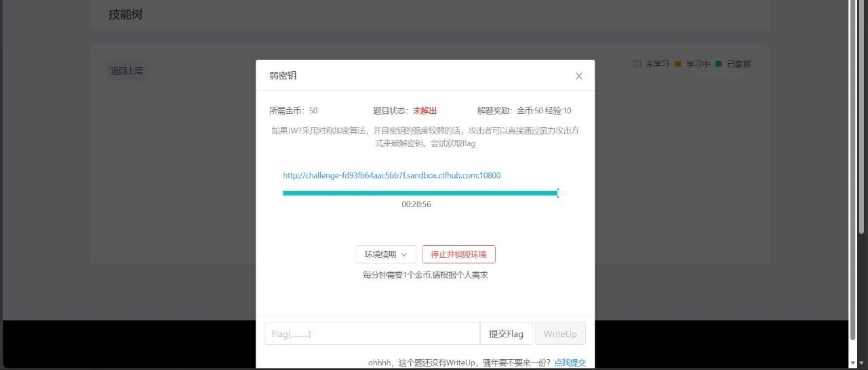The width and height of the screenshot is (868, 370).
Task: Click the 已掌握 legend swatch
Action: [718, 64]
